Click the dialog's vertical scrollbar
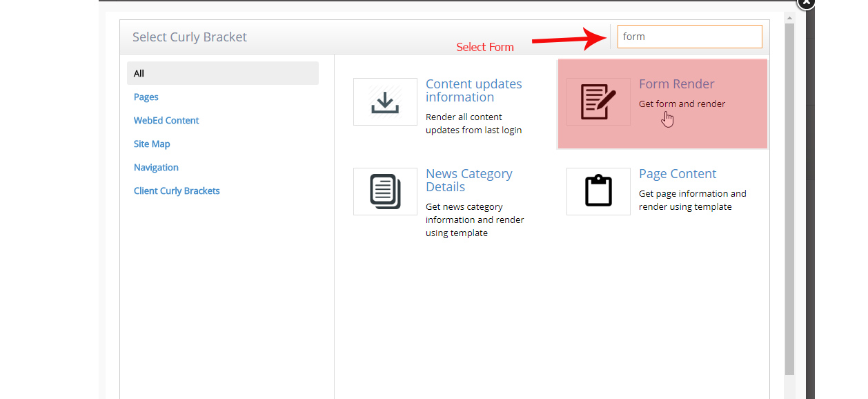The image size is (868, 399). coord(789,200)
